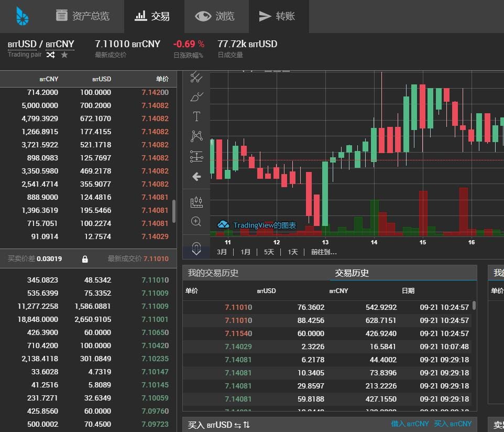Click the list icon of 资产总览
Image resolution: width=504 pixels, height=432 pixels.
[62, 15]
